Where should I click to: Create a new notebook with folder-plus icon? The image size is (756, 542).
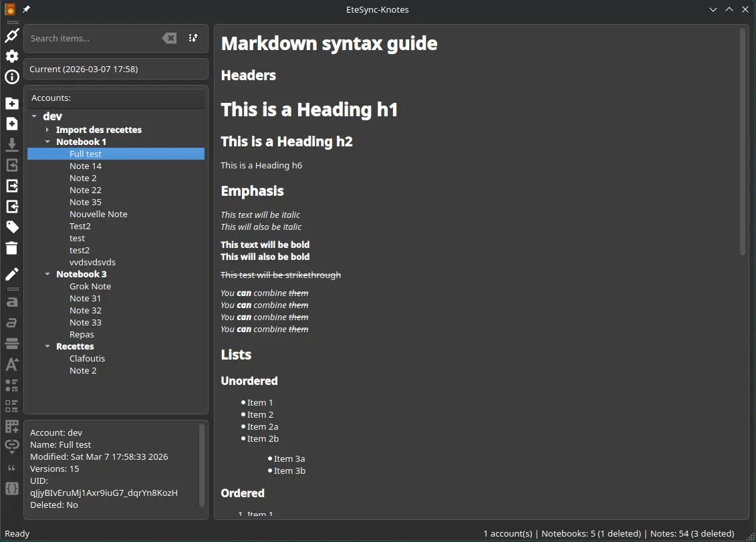point(12,103)
